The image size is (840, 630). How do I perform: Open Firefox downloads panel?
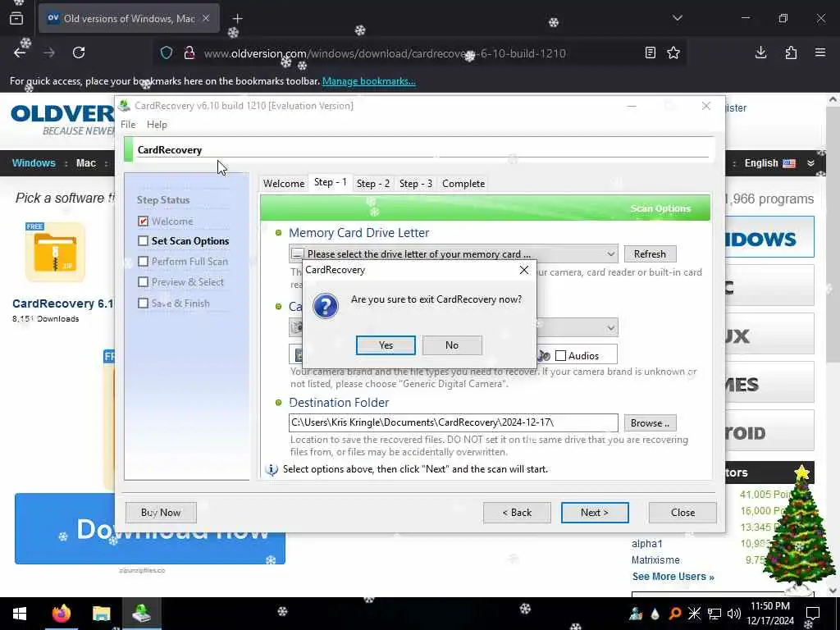[760, 52]
